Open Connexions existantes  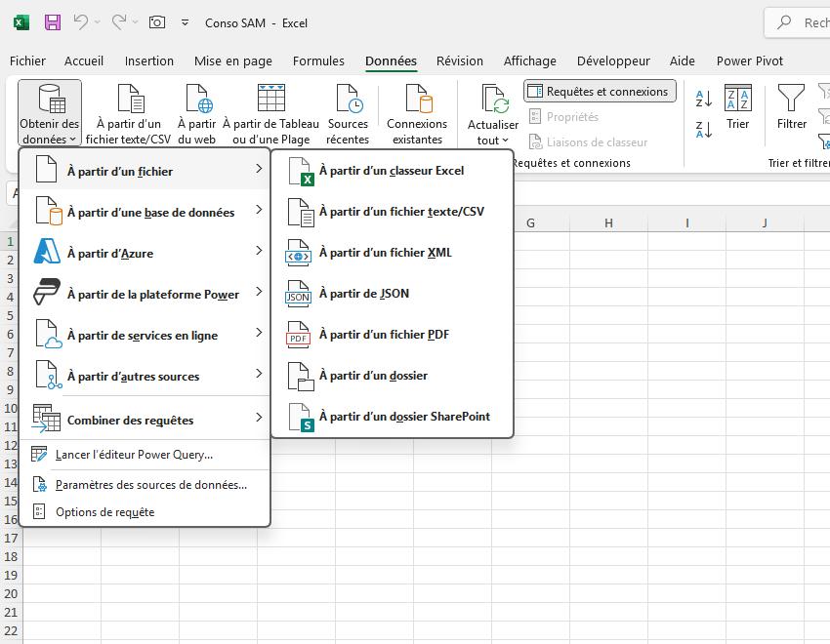(x=417, y=113)
